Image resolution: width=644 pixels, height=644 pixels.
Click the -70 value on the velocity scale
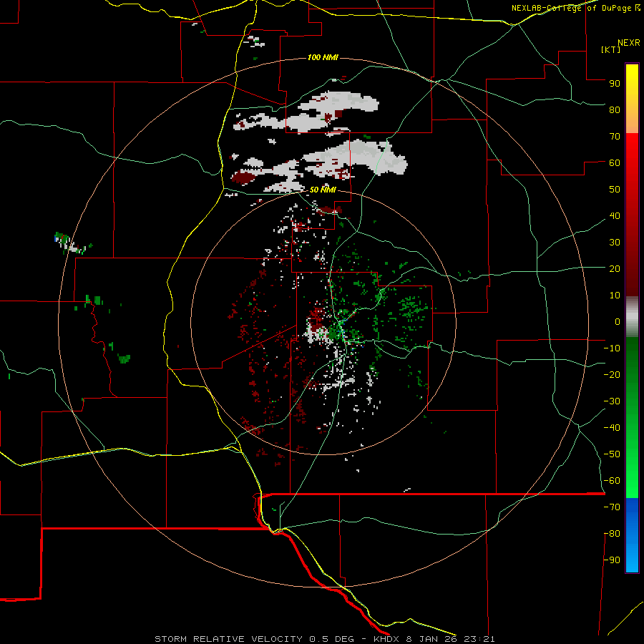pos(612,507)
